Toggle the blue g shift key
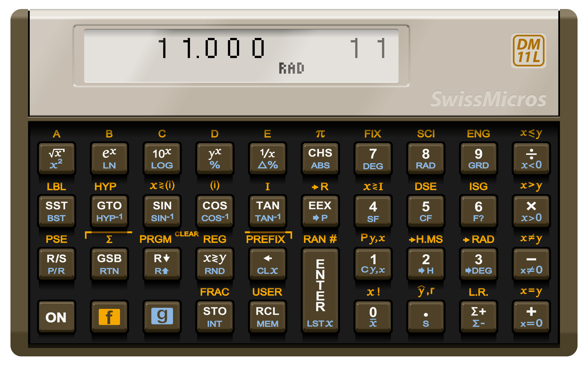Viewport: 588px width, 367px height. [162, 316]
